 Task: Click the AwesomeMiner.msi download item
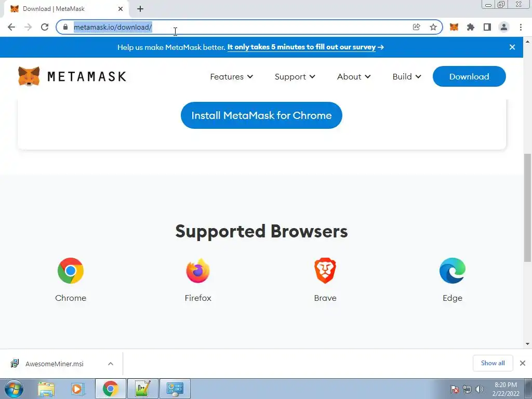[x=61, y=363]
